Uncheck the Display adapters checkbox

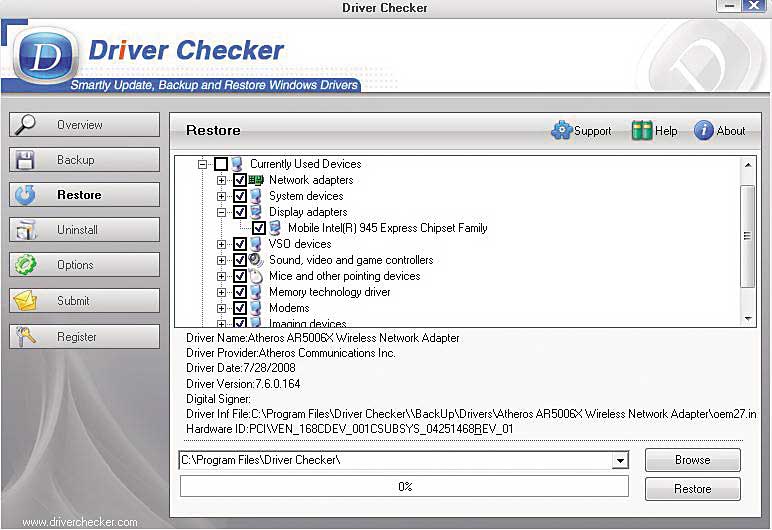coord(240,212)
